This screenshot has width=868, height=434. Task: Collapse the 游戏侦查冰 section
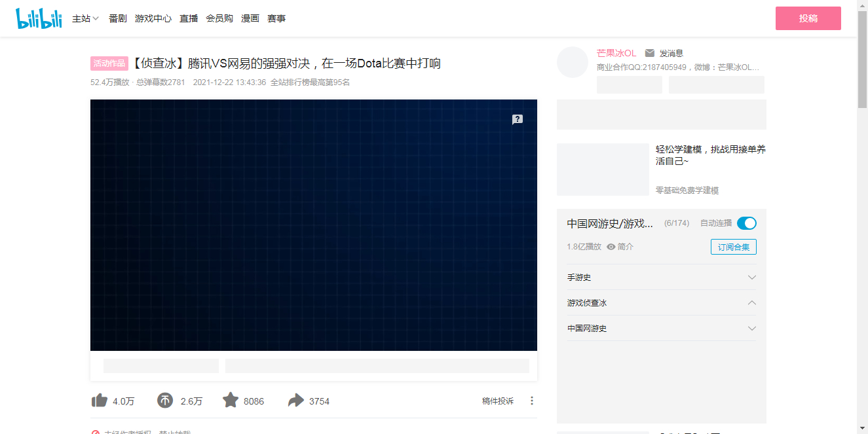click(662, 303)
